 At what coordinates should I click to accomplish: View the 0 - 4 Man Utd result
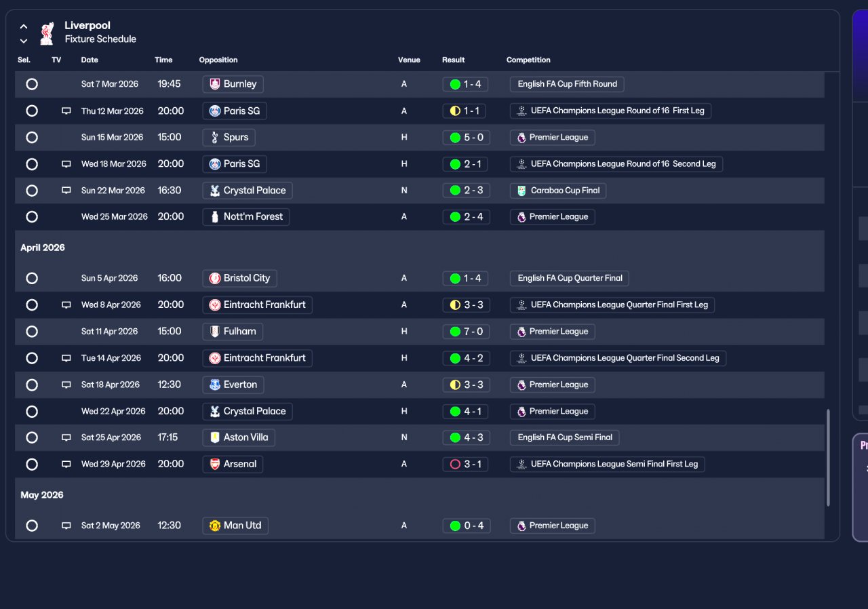tap(465, 526)
